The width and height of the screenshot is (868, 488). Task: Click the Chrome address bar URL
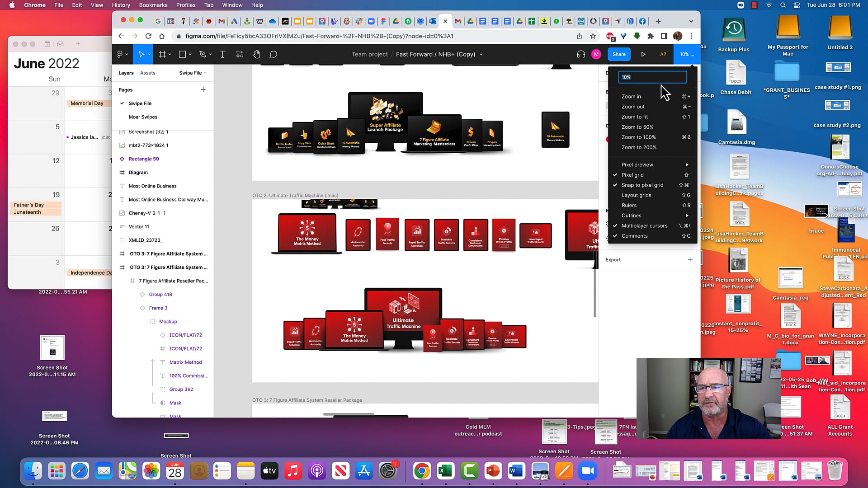[319, 36]
